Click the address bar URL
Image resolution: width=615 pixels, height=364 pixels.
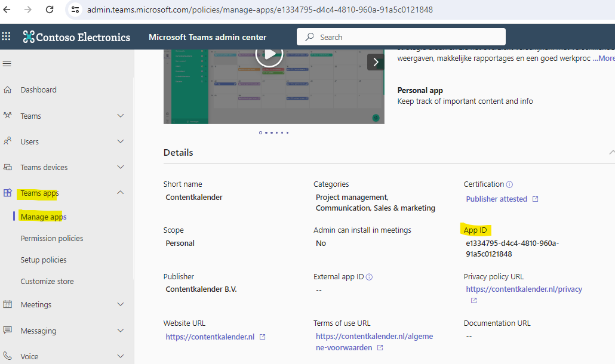(260, 10)
